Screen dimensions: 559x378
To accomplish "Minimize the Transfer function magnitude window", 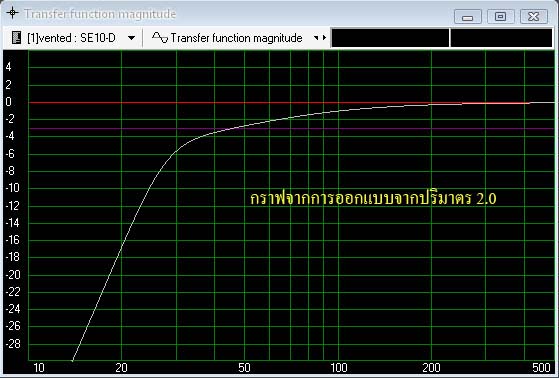I will [x=468, y=16].
